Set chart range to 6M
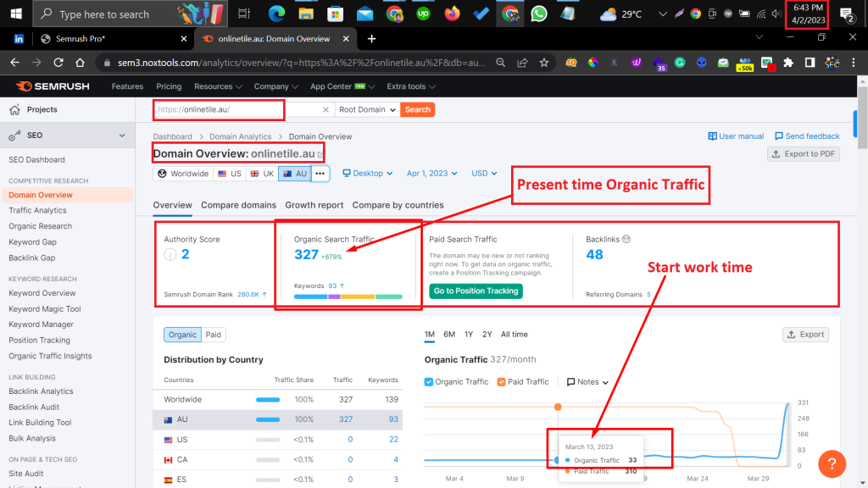The width and height of the screenshot is (868, 488). point(449,334)
